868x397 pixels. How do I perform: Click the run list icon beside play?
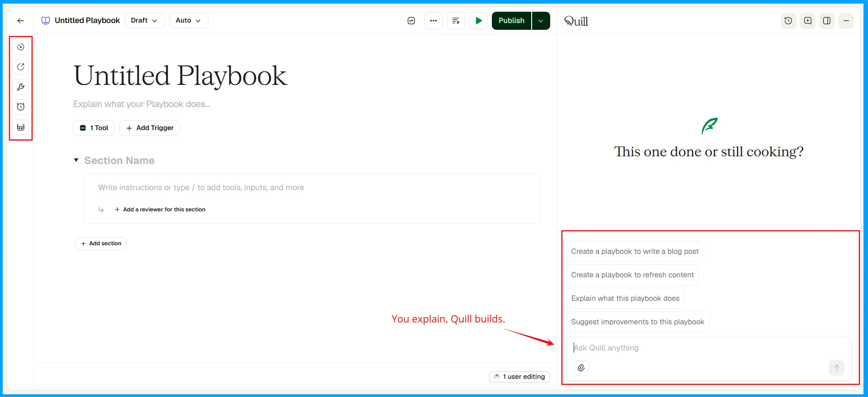click(456, 21)
